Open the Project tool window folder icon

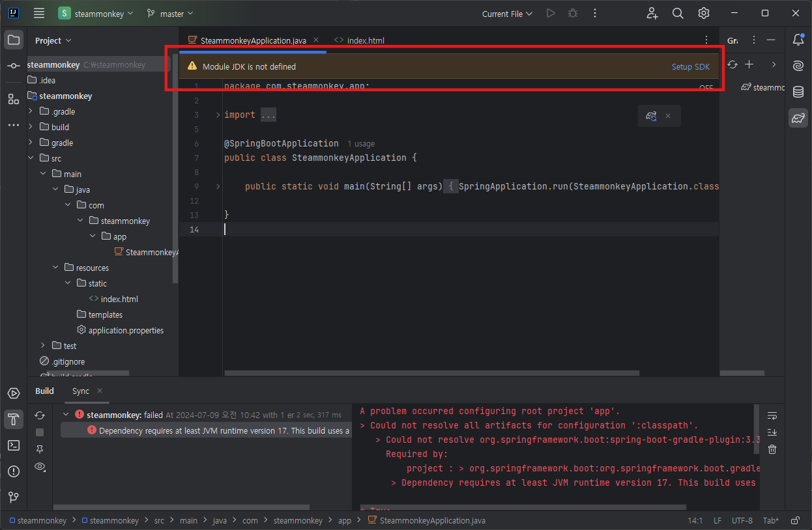point(14,40)
